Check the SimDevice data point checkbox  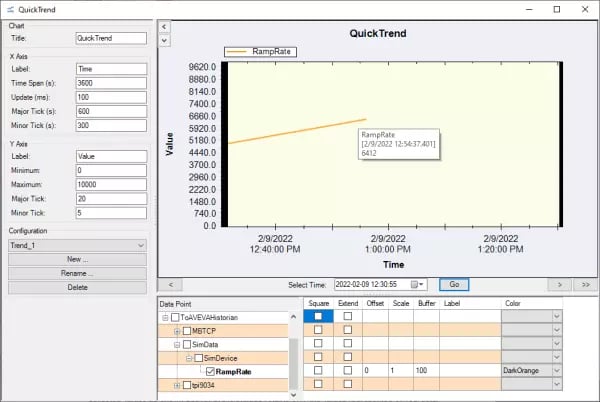click(x=199, y=358)
